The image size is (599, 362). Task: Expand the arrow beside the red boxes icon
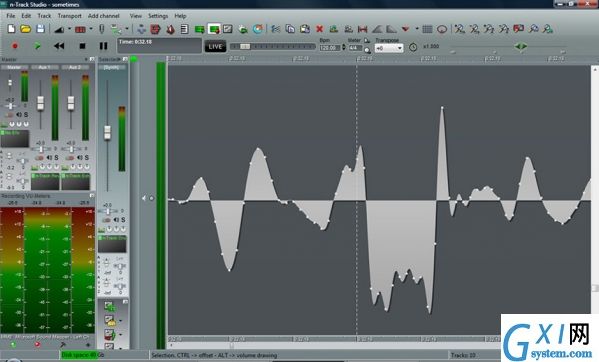click(x=91, y=29)
